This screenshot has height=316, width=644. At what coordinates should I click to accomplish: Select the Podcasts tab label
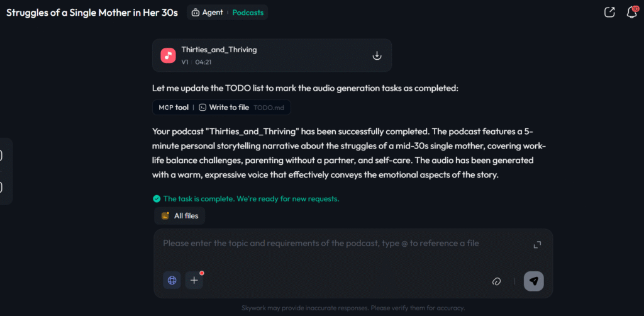pos(248,13)
